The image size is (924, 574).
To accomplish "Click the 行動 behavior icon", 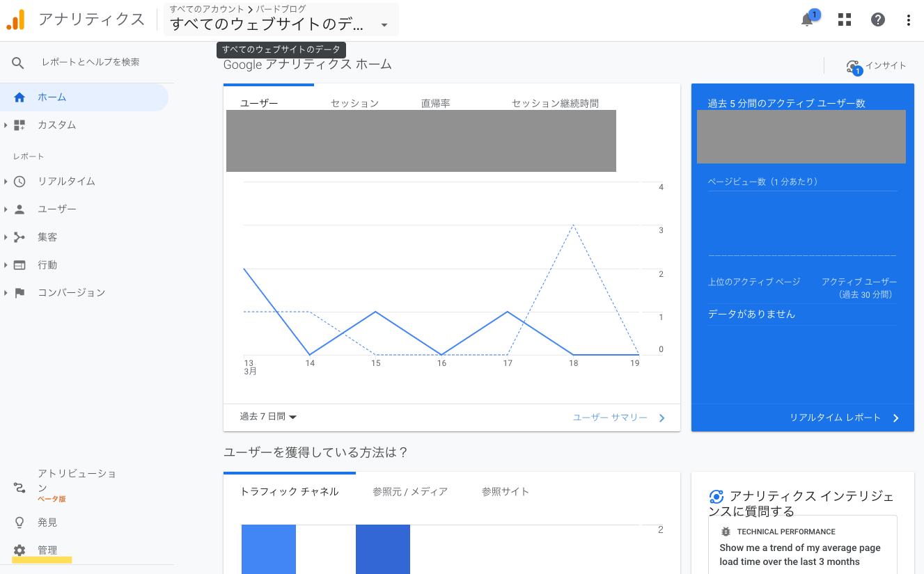I will pyautogui.click(x=19, y=265).
